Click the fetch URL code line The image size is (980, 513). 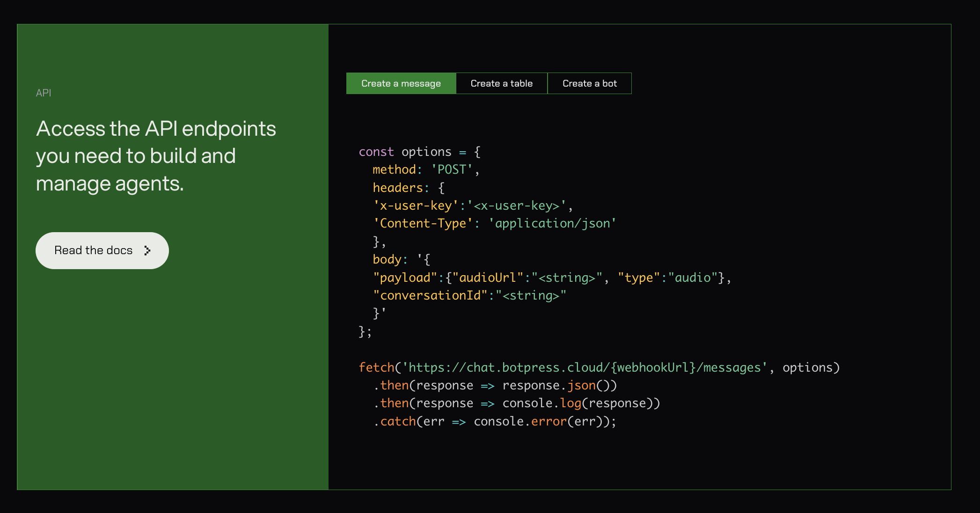(599, 367)
